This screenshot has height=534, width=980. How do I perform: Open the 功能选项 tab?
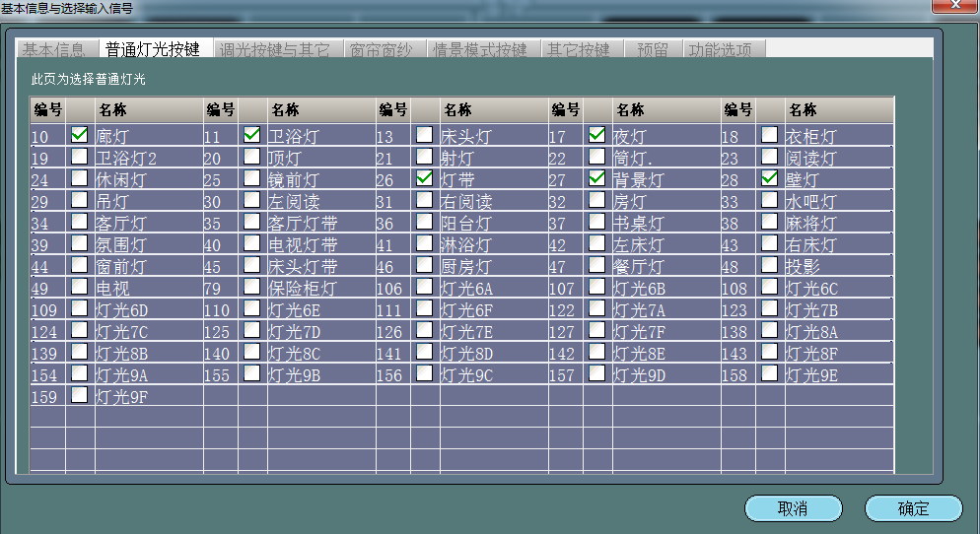(x=720, y=49)
